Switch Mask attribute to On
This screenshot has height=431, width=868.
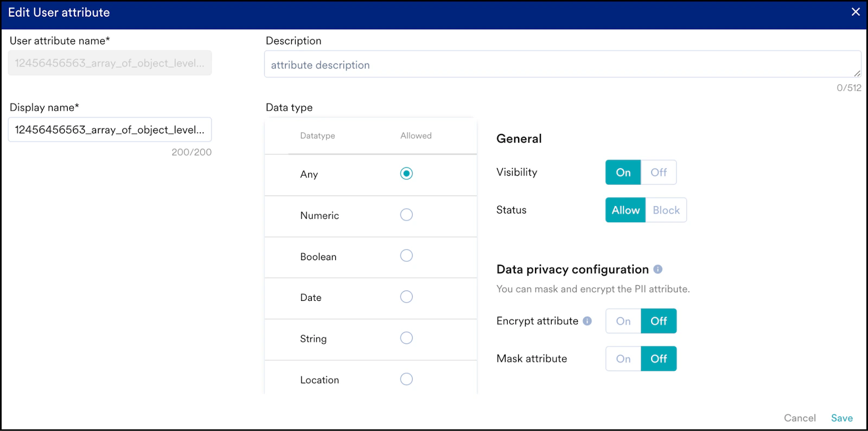click(623, 359)
